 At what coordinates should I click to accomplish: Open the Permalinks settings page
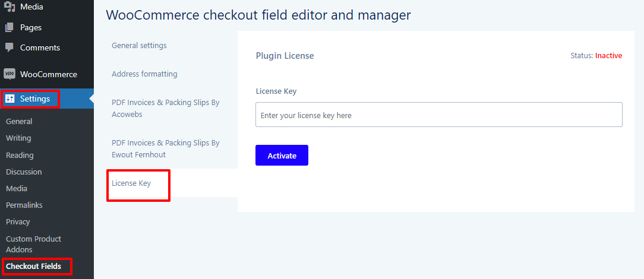[x=24, y=205]
